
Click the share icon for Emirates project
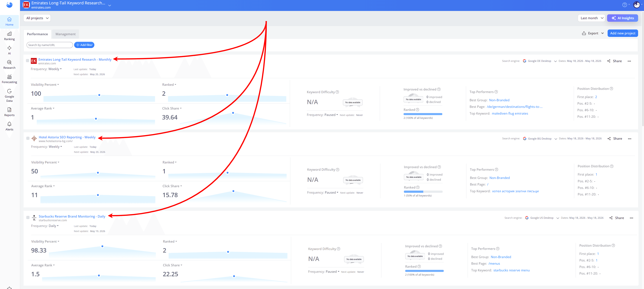click(x=609, y=61)
